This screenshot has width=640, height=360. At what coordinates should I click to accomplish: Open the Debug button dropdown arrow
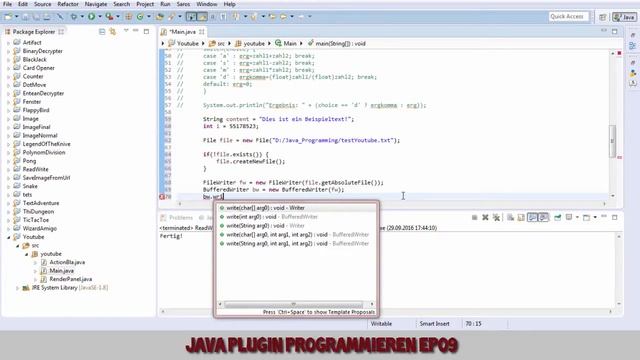(82, 17)
